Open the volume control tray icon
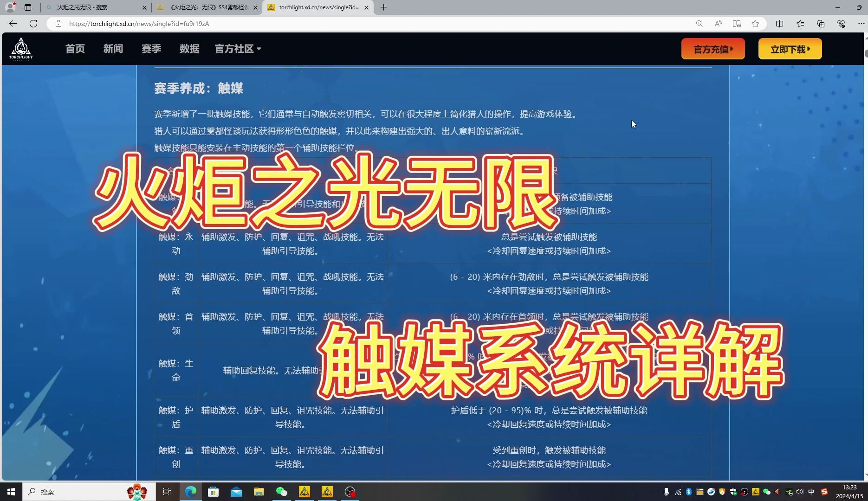868x501 pixels. coord(800,492)
